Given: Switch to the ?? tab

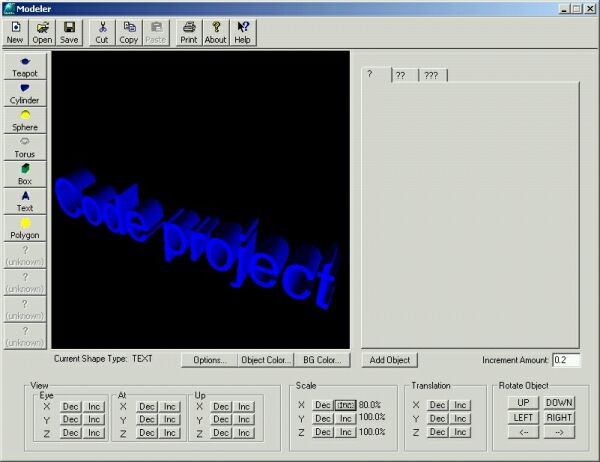Looking at the screenshot, I should click(405, 75).
